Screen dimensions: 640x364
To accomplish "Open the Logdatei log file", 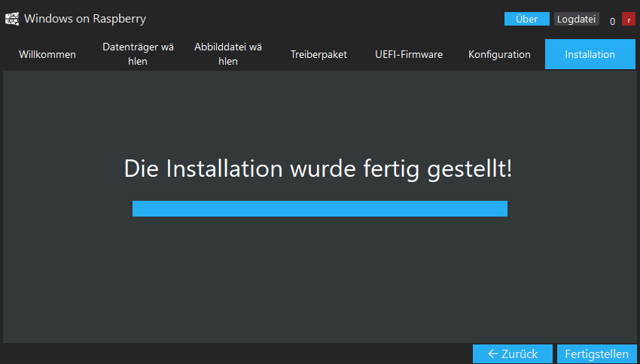I will point(576,19).
